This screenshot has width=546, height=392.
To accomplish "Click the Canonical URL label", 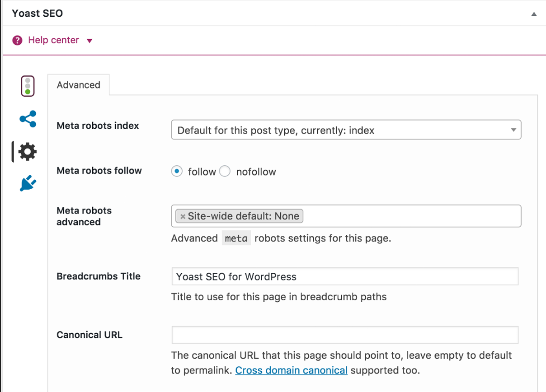I will [x=89, y=335].
